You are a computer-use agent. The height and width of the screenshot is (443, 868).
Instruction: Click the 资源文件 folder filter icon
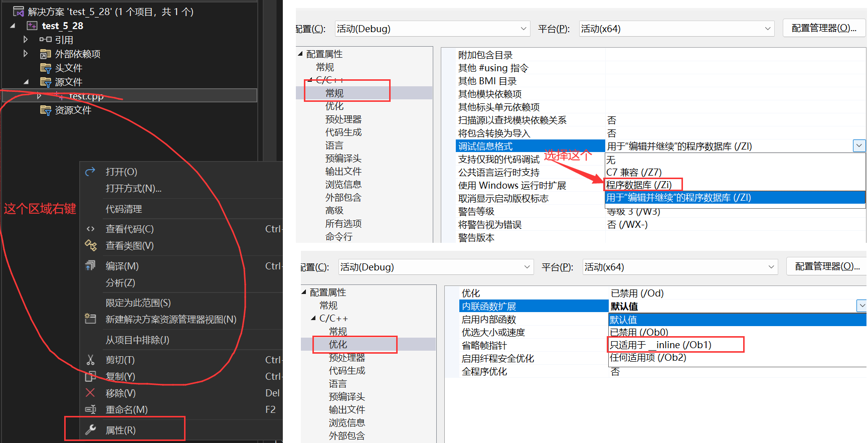click(x=46, y=110)
